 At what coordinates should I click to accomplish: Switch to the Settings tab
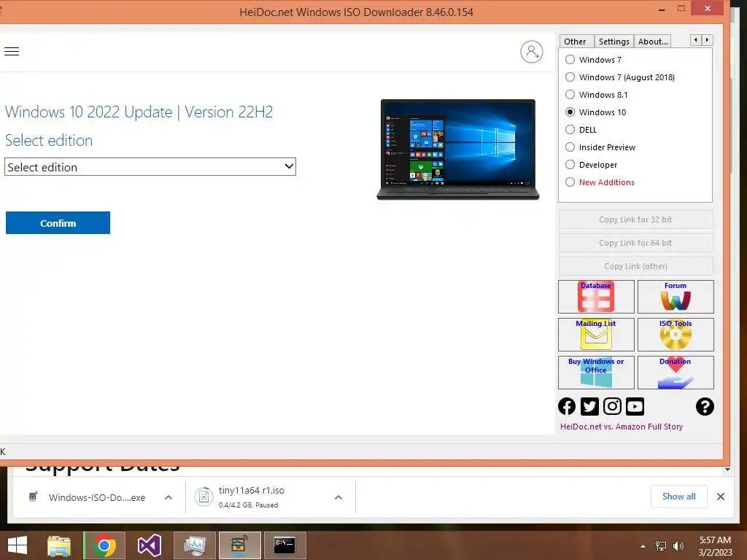(x=614, y=42)
